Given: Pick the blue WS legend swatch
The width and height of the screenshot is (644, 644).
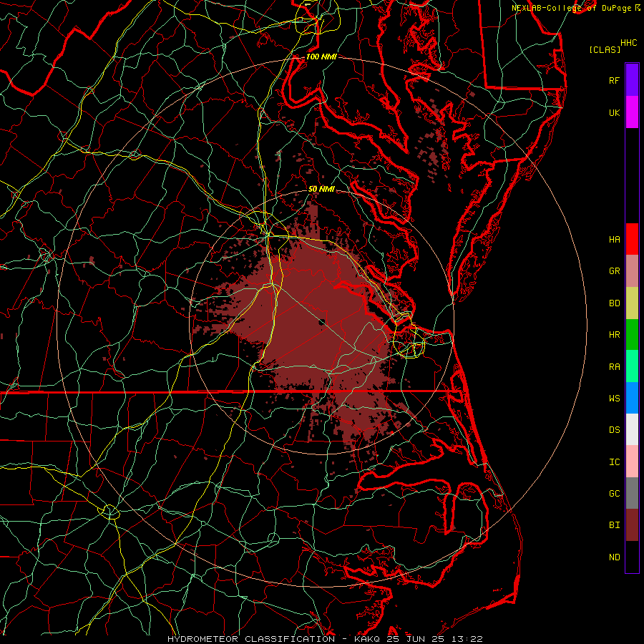Looking at the screenshot, I should [632, 398].
